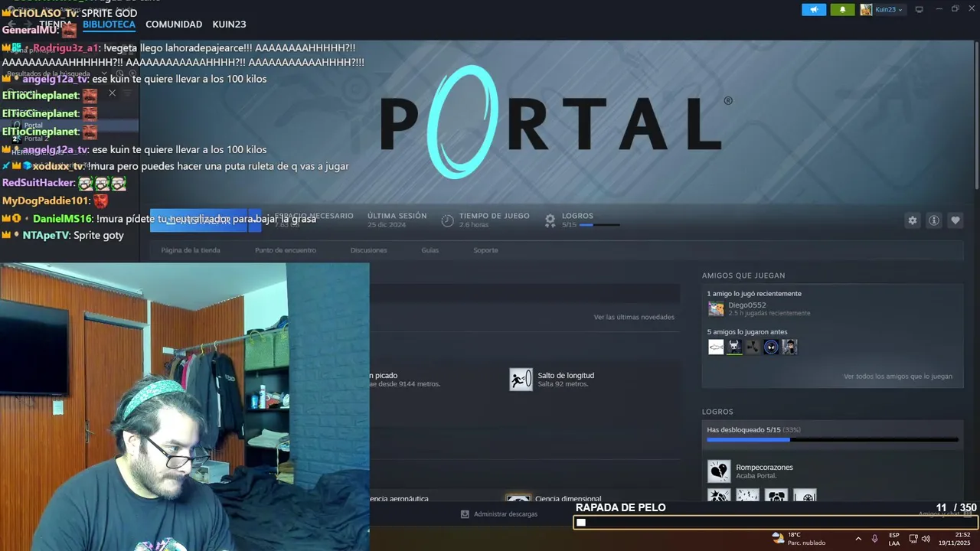Click the Espacio necesario label
Screen dimensions: 980x551
pos(314,216)
